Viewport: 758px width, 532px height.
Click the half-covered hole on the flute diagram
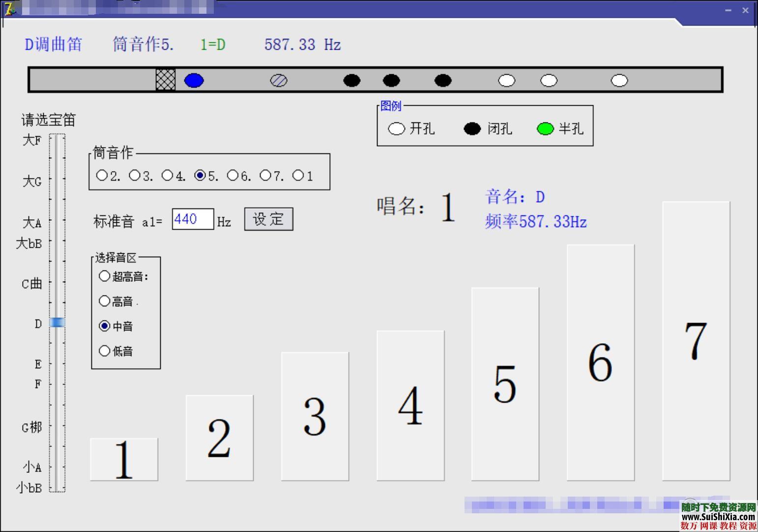coord(279,81)
